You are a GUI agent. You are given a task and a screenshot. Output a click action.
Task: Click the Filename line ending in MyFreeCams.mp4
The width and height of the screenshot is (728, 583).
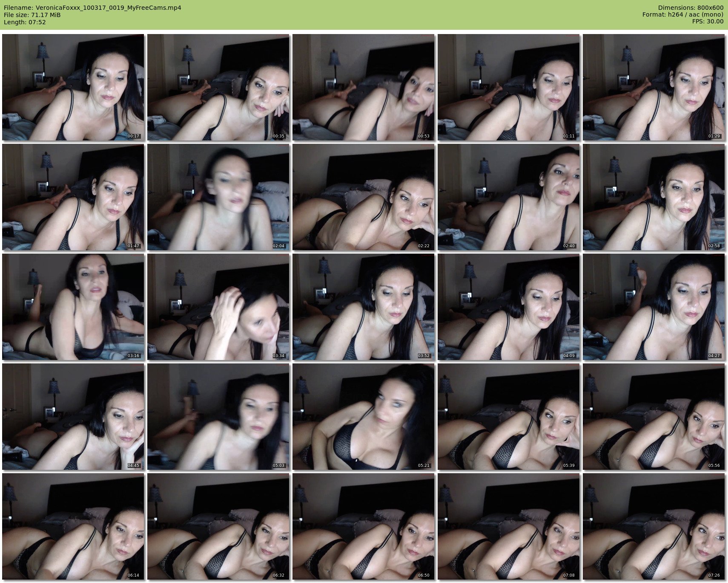pyautogui.click(x=92, y=8)
